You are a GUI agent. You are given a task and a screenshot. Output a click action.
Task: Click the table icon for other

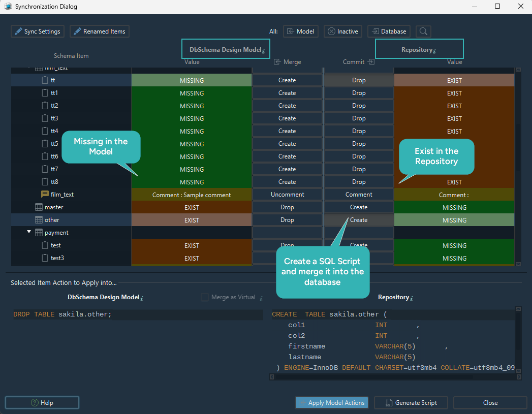[39, 220]
